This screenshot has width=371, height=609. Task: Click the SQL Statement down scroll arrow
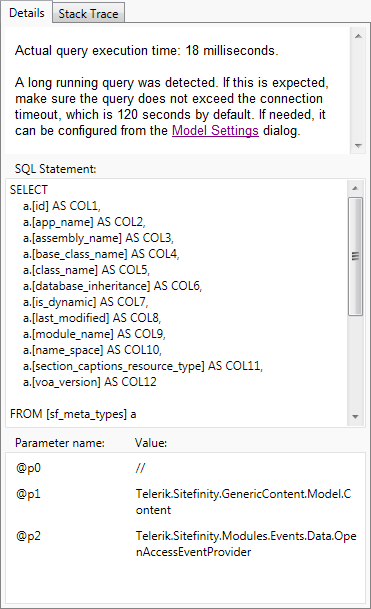(355, 417)
